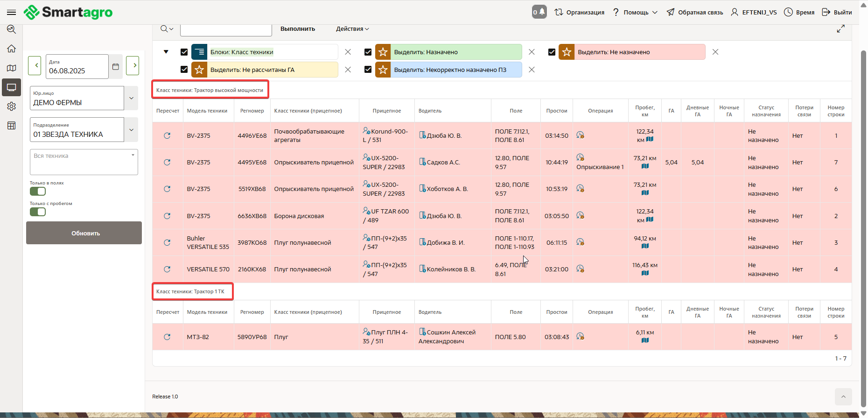Open the map icon in sidebar
The width and height of the screenshot is (868, 418).
point(12,68)
